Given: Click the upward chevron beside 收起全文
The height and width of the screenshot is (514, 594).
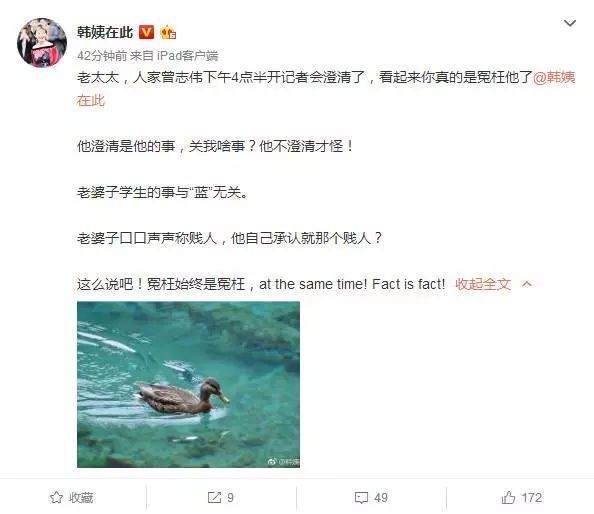Looking at the screenshot, I should [x=527, y=284].
